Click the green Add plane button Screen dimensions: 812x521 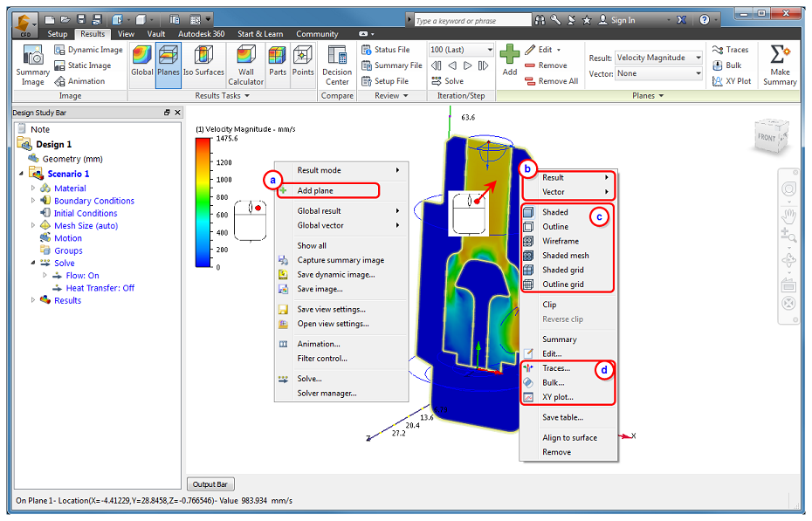point(510,60)
